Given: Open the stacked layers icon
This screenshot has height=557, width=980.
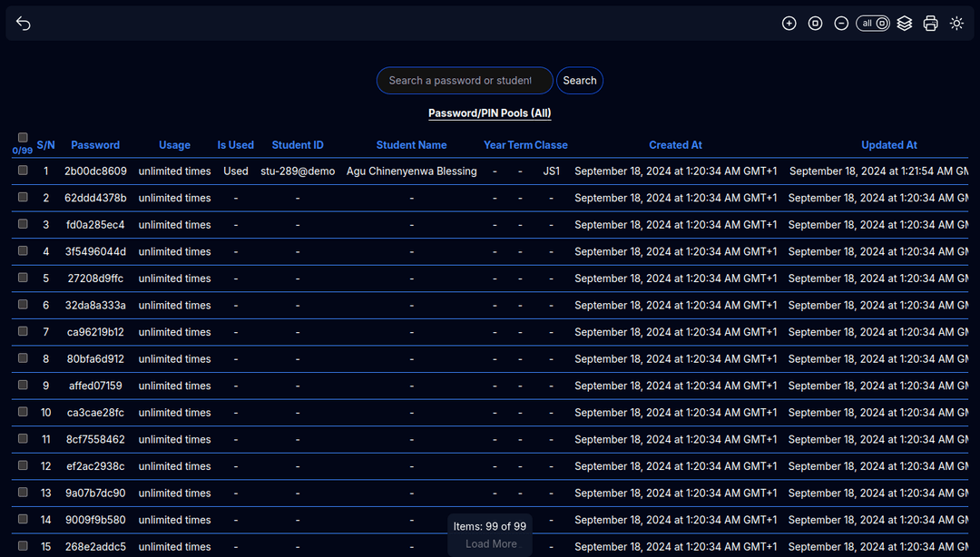Looking at the screenshot, I should click(905, 24).
